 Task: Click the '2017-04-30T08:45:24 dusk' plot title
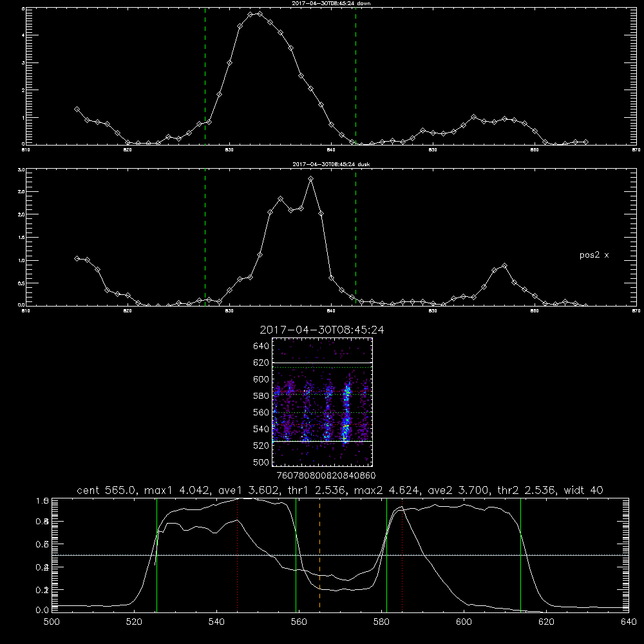pyautogui.click(x=331, y=164)
